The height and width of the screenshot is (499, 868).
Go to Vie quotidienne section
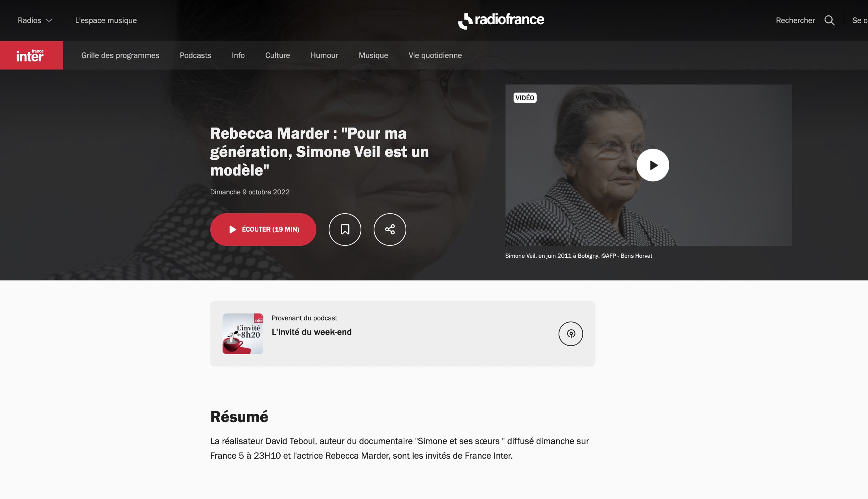pos(435,55)
